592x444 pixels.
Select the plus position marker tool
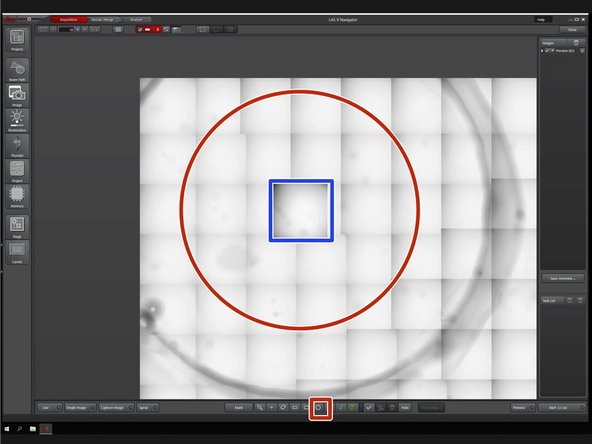(271, 407)
